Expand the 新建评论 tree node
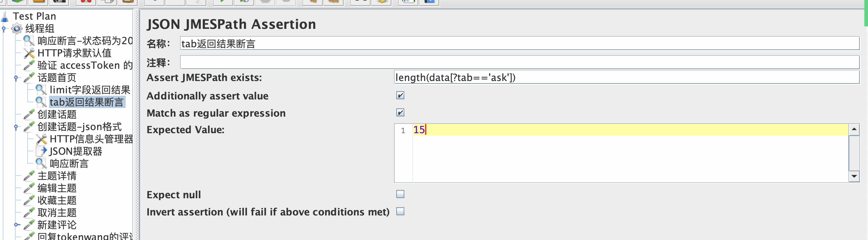This screenshot has height=240, width=868. (x=16, y=224)
